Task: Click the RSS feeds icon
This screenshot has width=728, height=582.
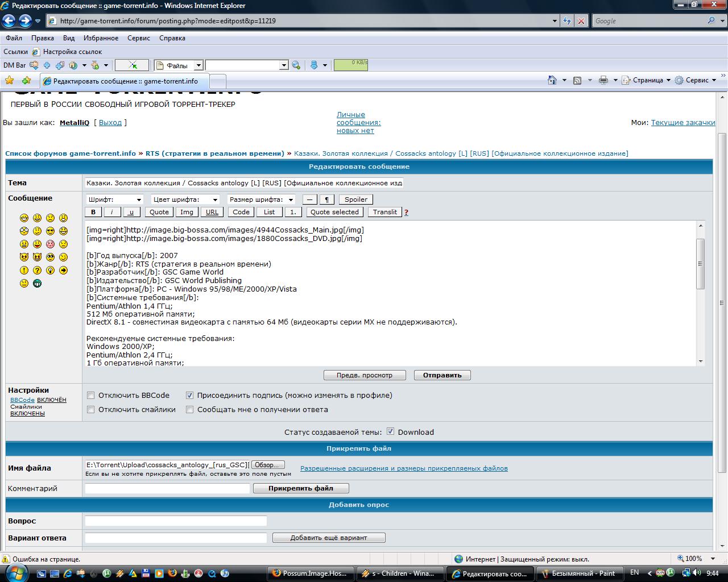Action: pyautogui.click(x=577, y=80)
